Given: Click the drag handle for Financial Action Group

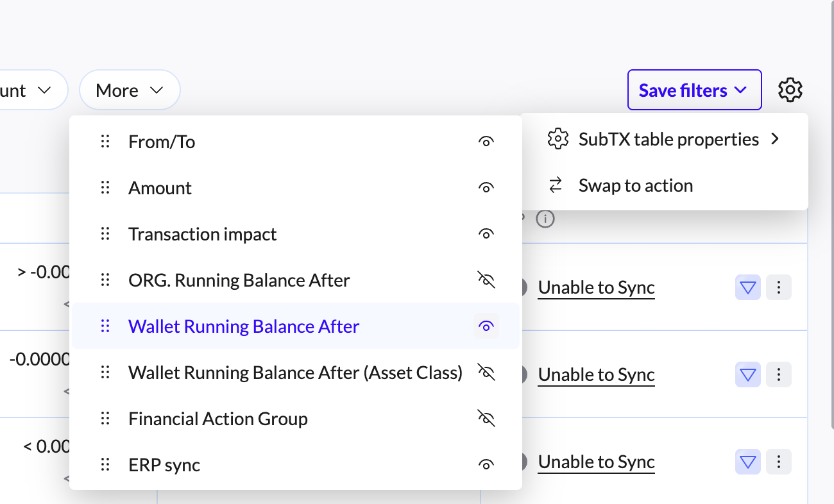Looking at the screenshot, I should click(106, 419).
